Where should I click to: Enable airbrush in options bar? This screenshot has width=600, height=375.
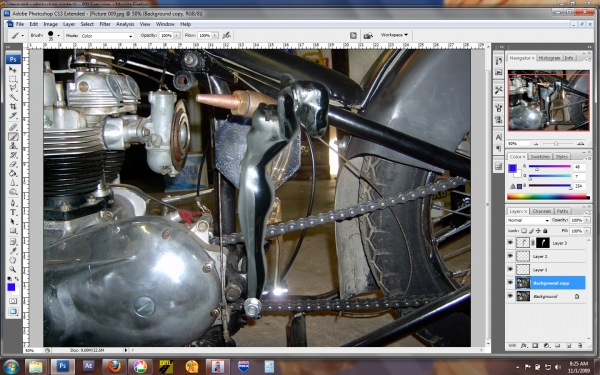(x=227, y=35)
